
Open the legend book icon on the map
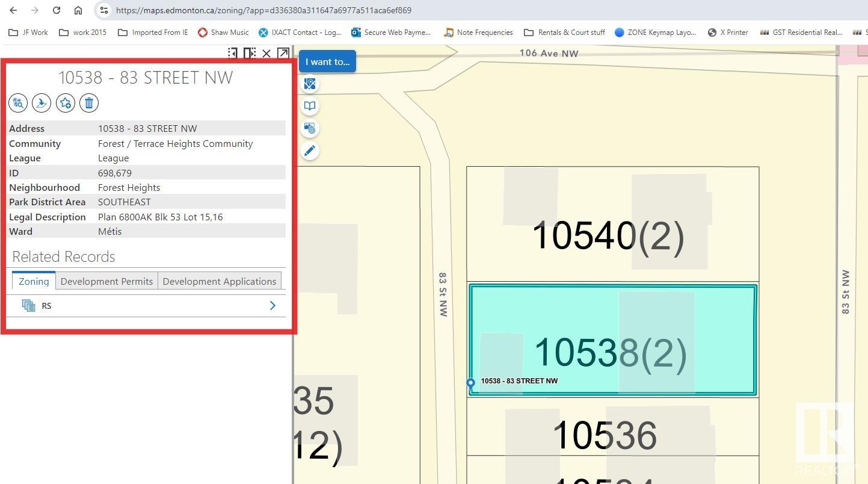[x=310, y=106]
